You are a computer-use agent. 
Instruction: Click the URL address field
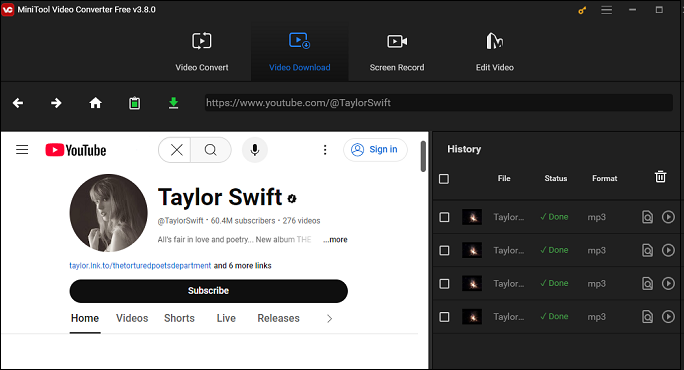(438, 103)
